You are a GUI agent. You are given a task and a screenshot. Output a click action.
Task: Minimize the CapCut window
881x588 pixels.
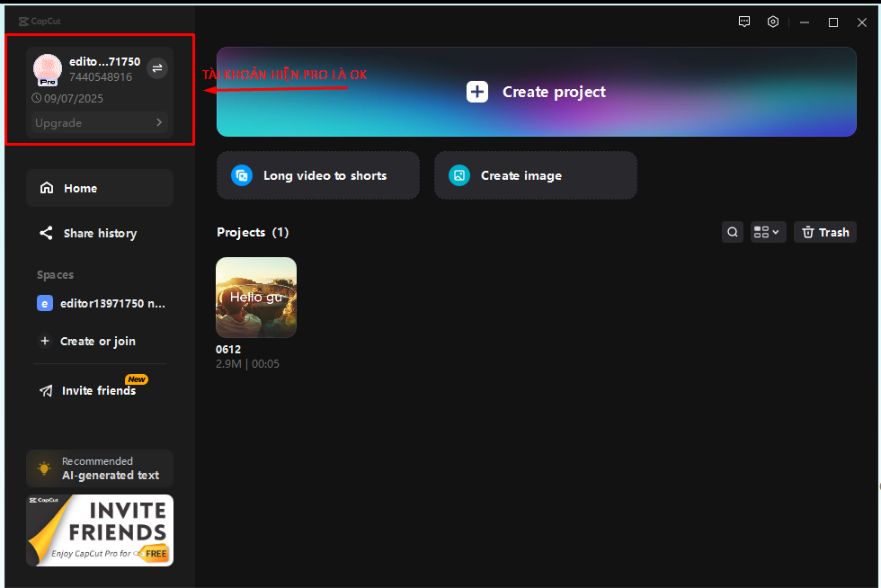(x=805, y=22)
